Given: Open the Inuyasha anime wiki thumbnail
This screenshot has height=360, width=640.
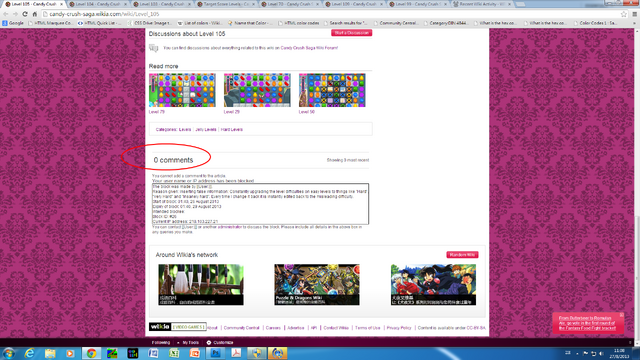Looking at the screenshot, I should pyautogui.click(x=433, y=284).
